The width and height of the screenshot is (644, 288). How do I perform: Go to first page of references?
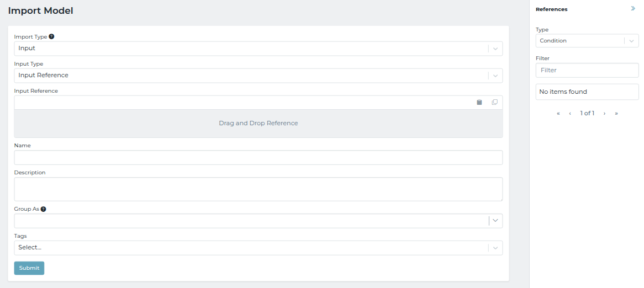pos(558,113)
